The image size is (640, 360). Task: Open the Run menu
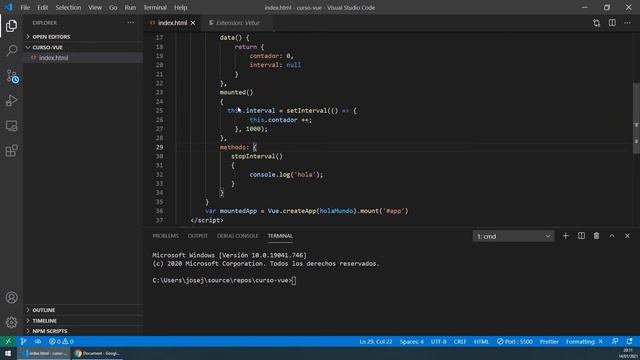(x=130, y=7)
